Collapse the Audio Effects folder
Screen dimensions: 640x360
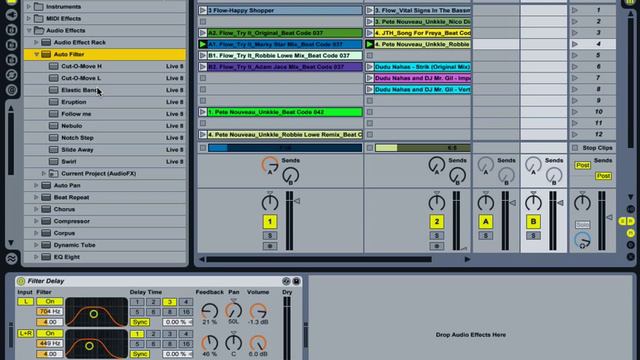tap(29, 30)
